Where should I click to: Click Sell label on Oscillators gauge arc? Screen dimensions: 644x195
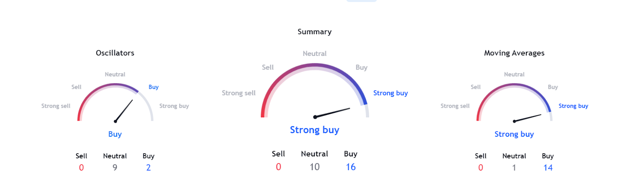[x=76, y=87]
